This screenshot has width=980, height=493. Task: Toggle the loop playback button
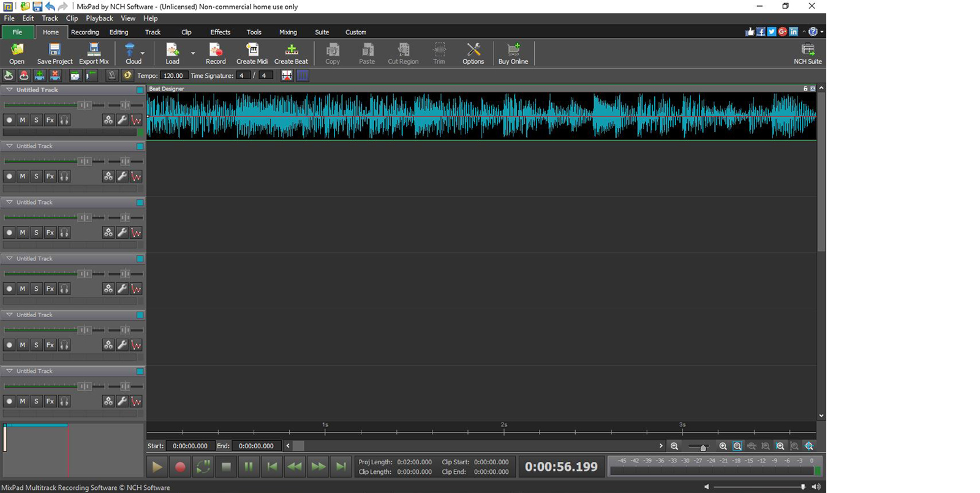(203, 467)
